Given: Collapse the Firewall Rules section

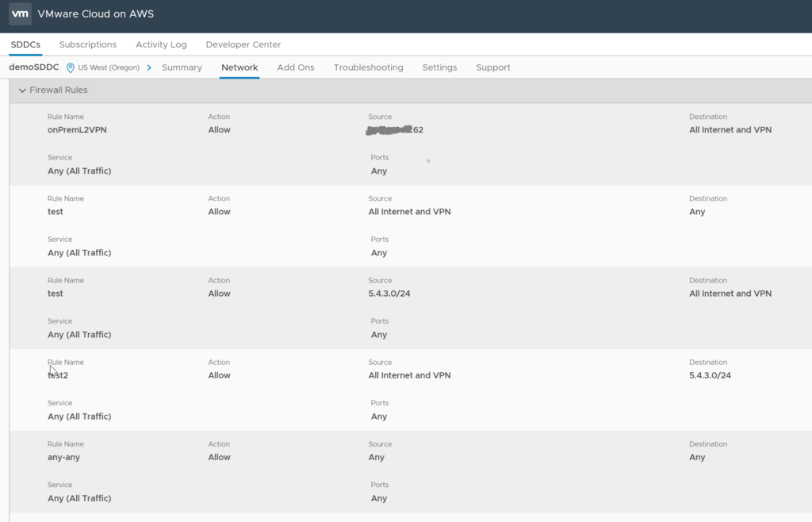Looking at the screenshot, I should (22, 90).
